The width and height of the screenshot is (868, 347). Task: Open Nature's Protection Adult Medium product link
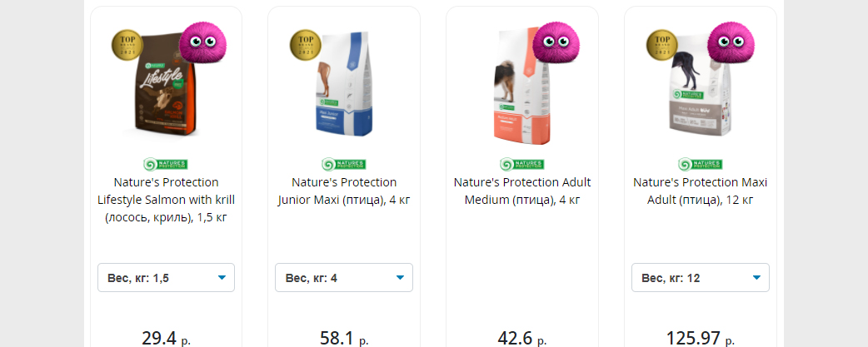tap(522, 191)
